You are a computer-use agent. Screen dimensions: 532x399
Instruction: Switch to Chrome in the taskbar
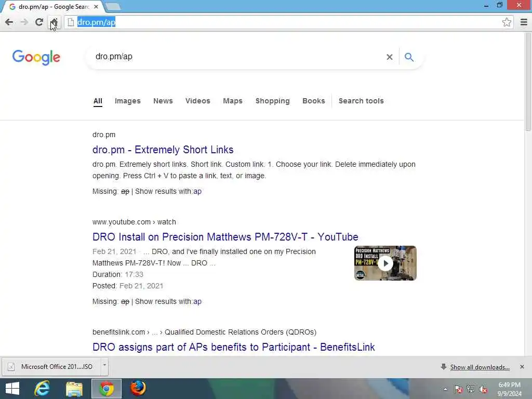[107, 389]
